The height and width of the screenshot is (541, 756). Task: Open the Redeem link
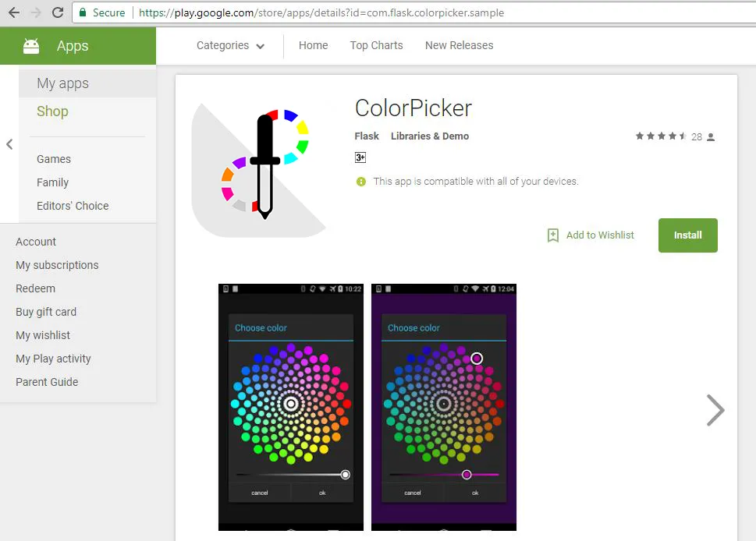[35, 288]
